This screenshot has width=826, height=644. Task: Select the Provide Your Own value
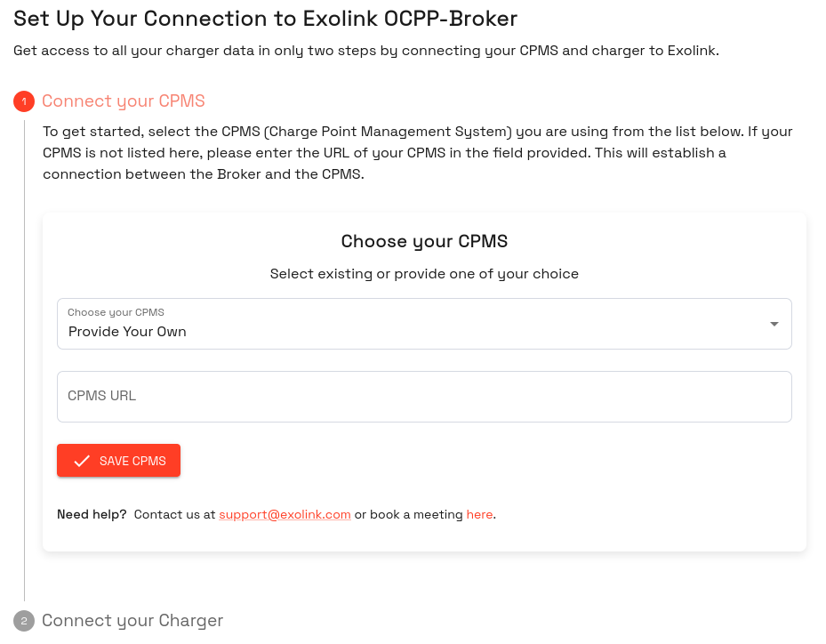click(x=127, y=332)
